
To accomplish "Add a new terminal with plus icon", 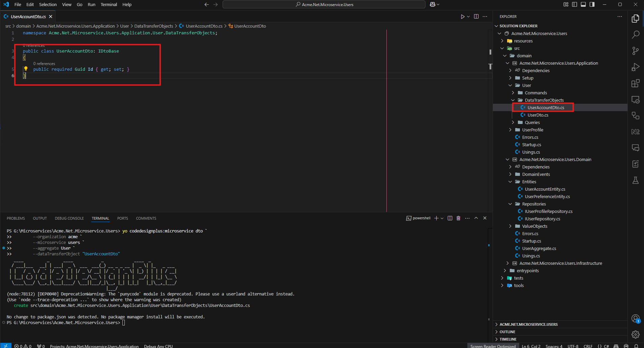I will tap(436, 218).
